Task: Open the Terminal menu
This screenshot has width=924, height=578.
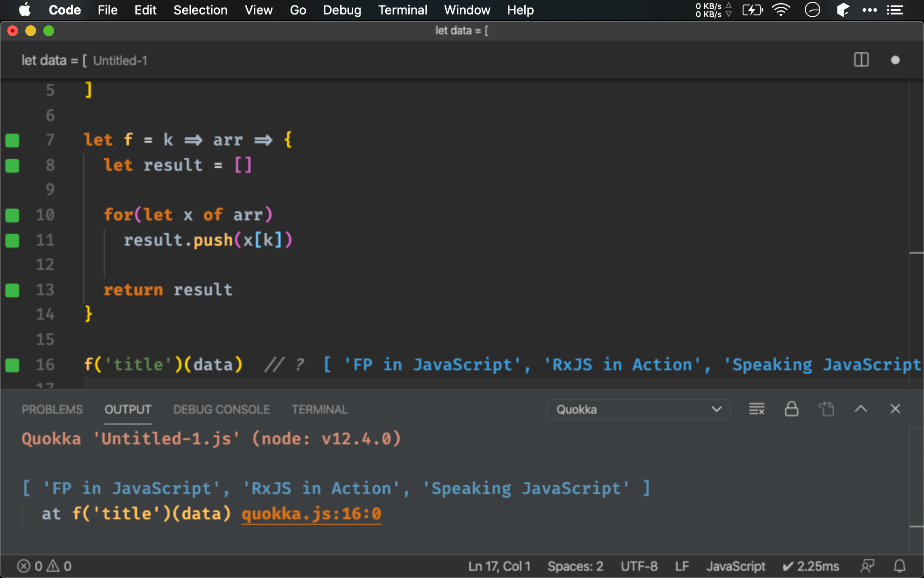Action: tap(402, 10)
